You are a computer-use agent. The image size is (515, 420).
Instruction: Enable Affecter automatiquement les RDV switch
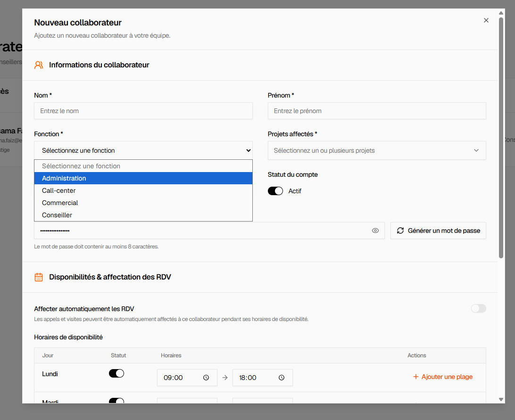point(479,308)
